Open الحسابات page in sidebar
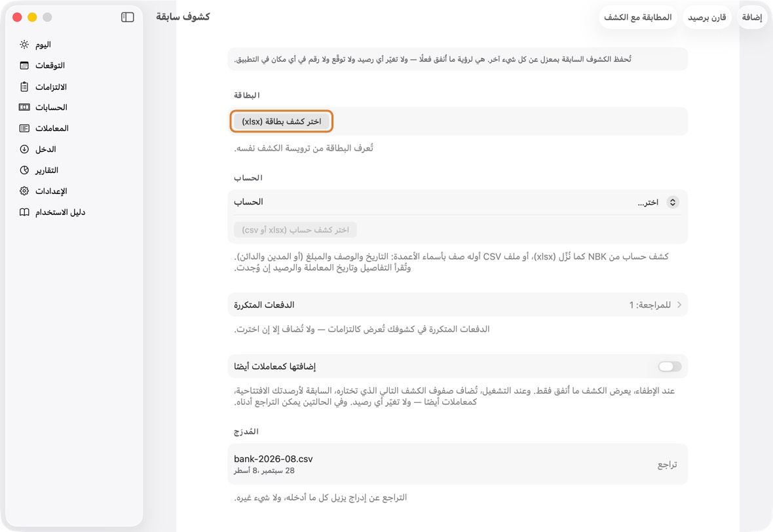 tap(74, 107)
